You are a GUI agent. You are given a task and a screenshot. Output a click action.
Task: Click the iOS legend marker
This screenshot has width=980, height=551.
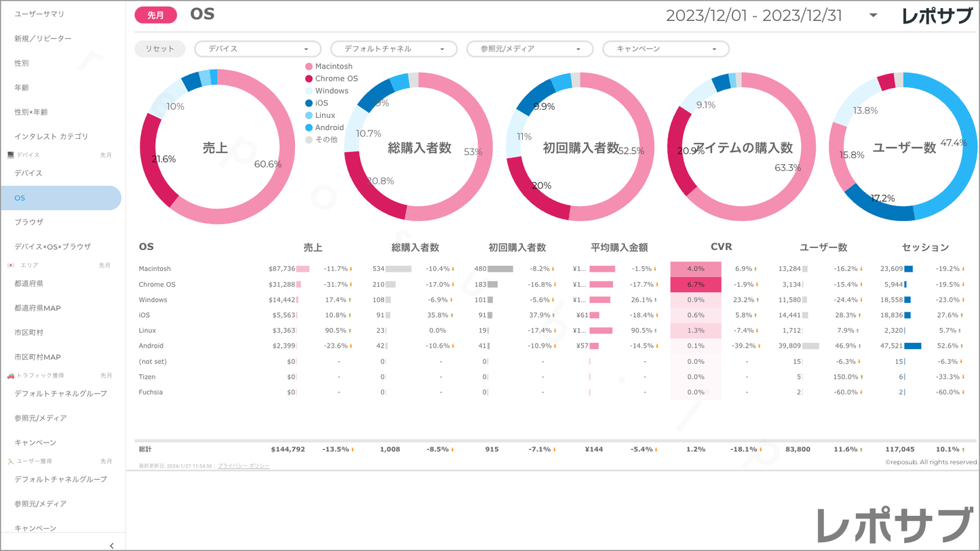click(309, 103)
